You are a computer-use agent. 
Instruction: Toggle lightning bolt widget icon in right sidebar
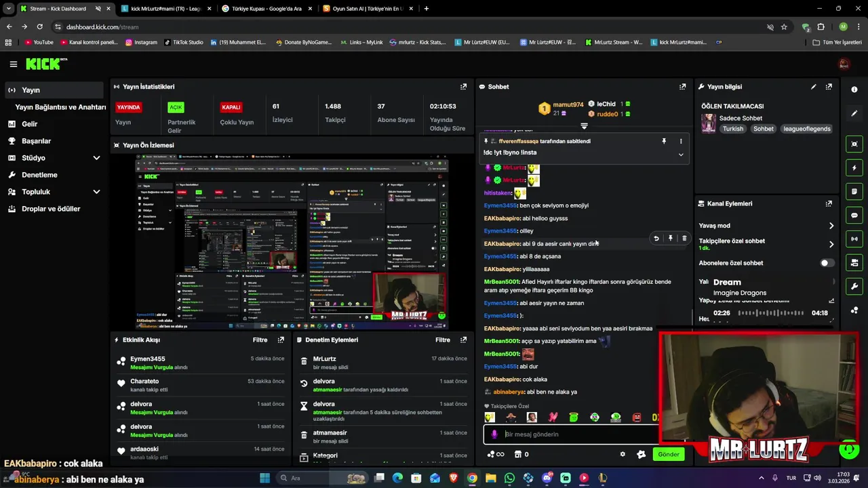tap(854, 167)
